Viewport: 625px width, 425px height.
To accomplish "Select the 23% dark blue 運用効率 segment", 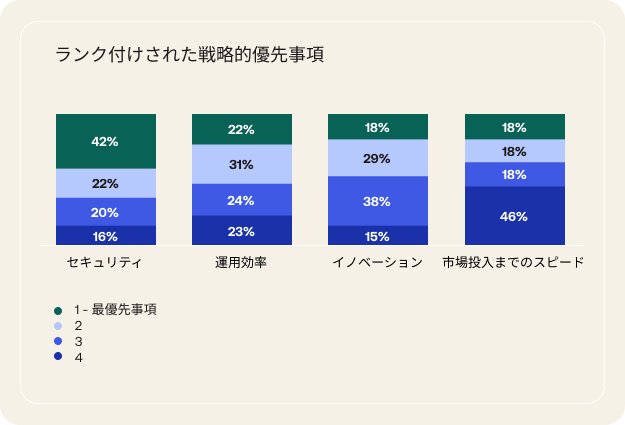I will (x=241, y=231).
